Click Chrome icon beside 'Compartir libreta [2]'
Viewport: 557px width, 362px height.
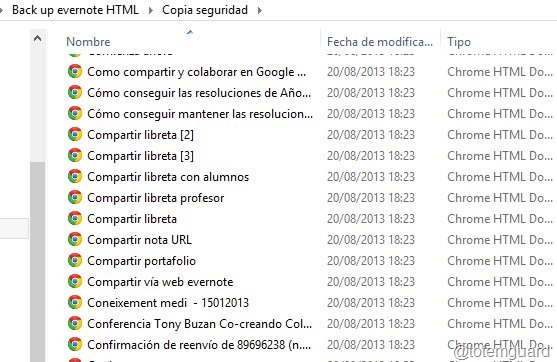75,134
